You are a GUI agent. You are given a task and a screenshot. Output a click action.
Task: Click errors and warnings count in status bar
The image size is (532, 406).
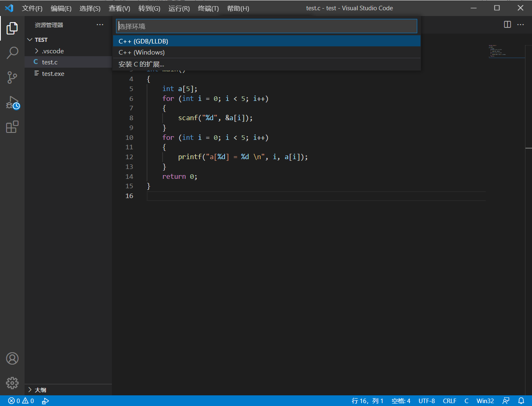pyautogui.click(x=21, y=401)
